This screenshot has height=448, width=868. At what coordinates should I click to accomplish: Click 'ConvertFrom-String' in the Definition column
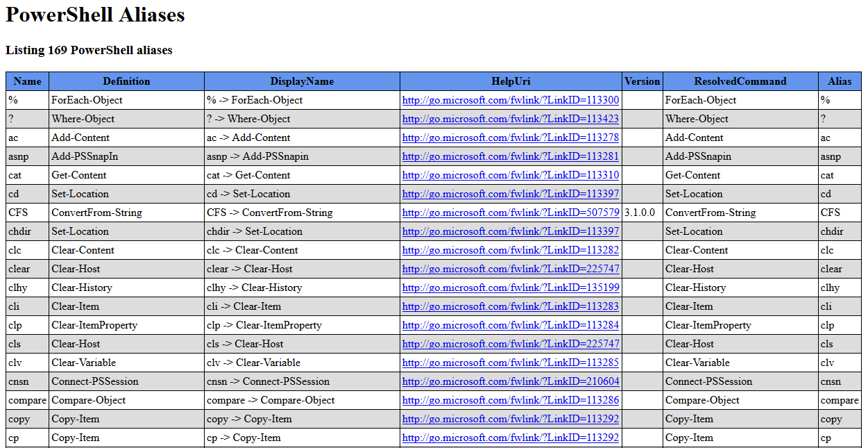coord(96,213)
